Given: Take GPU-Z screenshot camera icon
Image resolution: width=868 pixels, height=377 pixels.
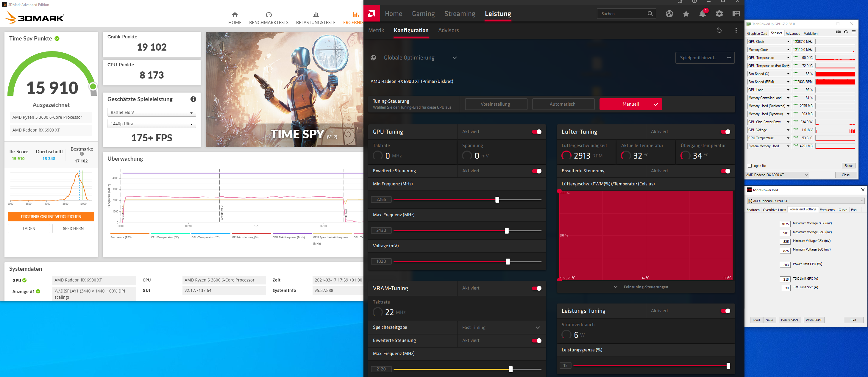Looking at the screenshot, I should click(x=838, y=32).
